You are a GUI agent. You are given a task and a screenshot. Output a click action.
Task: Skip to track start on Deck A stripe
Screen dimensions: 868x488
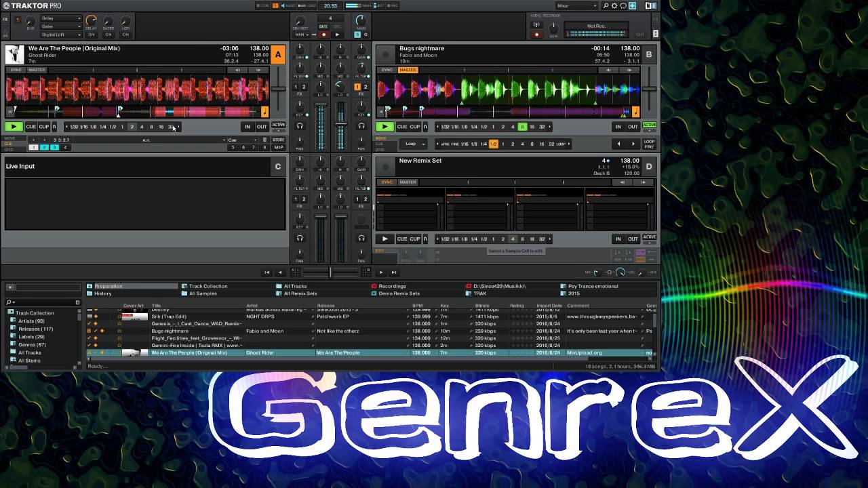click(x=10, y=110)
